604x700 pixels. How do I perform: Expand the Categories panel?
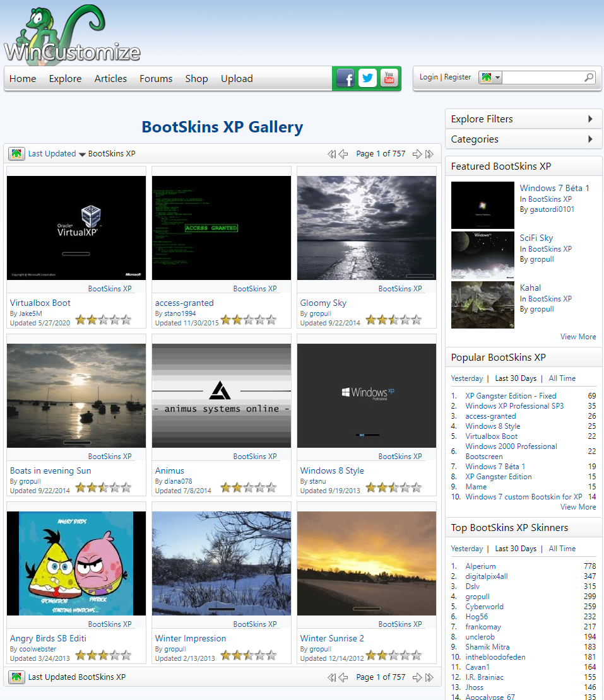pos(524,139)
